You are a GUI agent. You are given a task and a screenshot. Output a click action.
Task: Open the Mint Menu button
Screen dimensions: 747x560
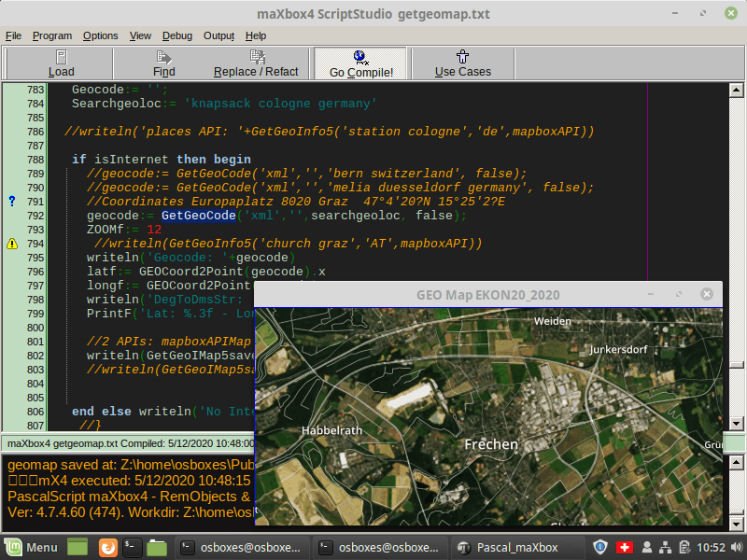pos(32,547)
